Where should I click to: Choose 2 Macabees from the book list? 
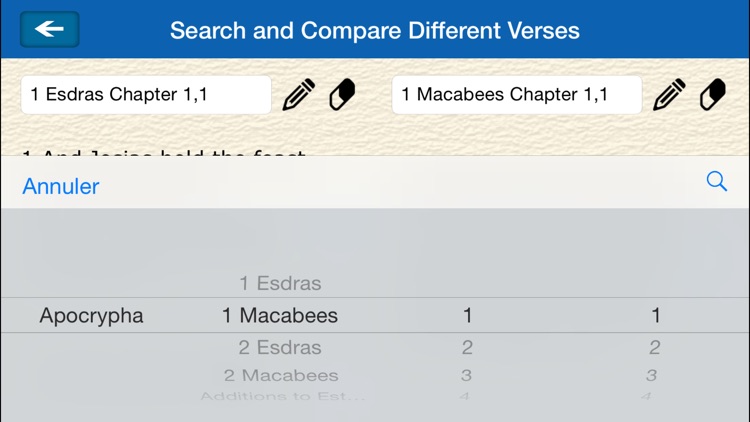(x=281, y=375)
